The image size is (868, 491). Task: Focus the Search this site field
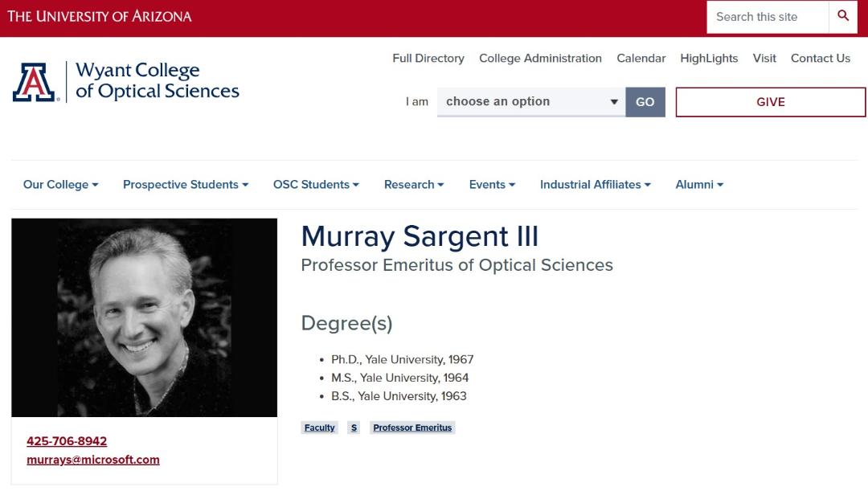[768, 17]
